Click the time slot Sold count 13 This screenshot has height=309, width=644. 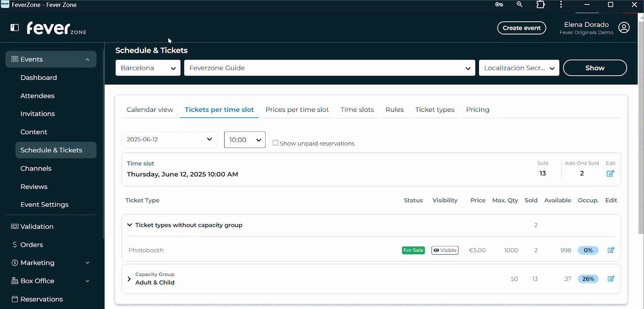[543, 173]
